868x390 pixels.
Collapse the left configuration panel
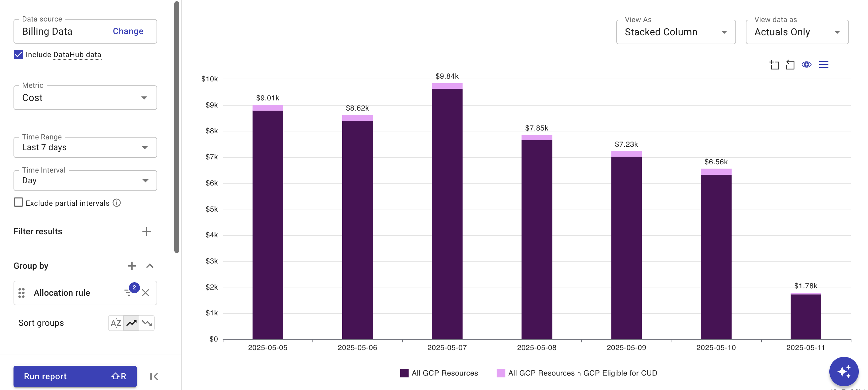[x=154, y=376]
